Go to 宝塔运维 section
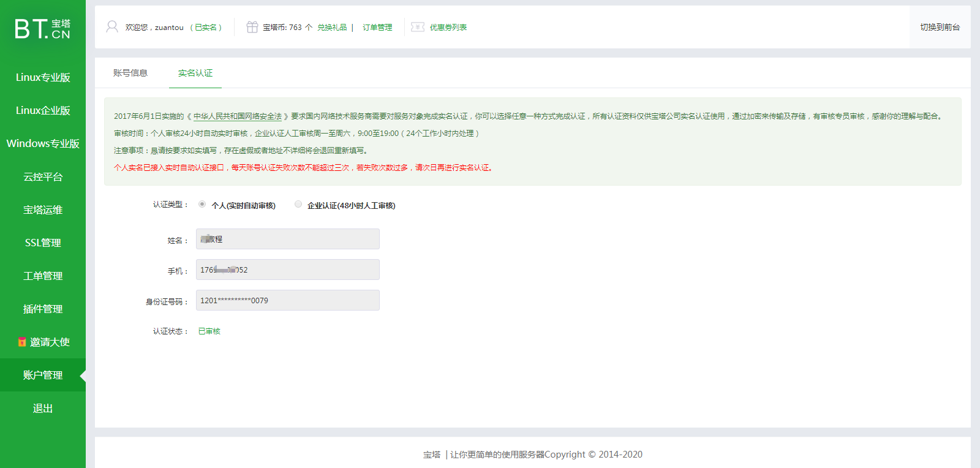The image size is (980, 468). (43, 209)
